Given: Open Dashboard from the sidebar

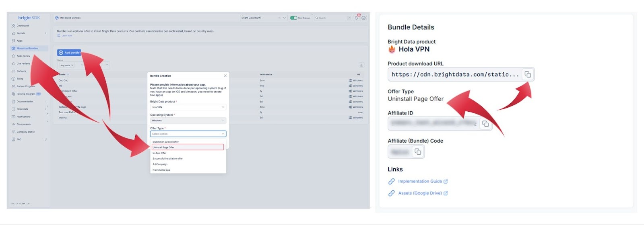Looking at the screenshot, I should tap(23, 26).
